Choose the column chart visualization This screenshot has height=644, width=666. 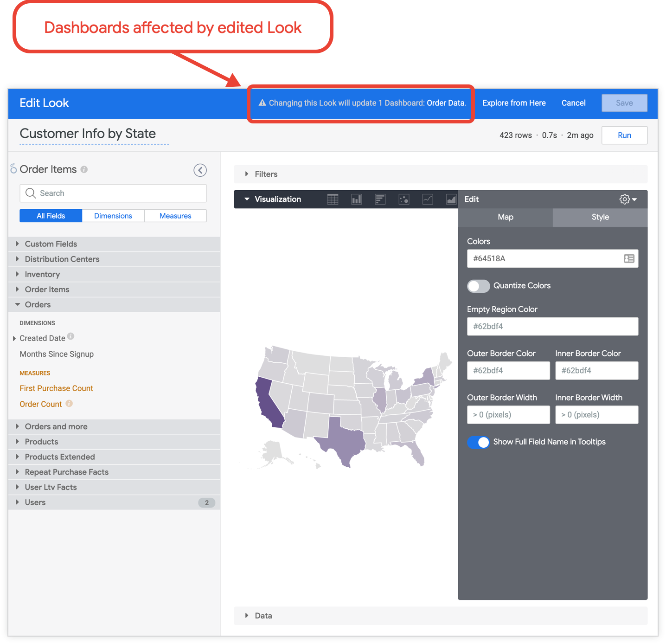[356, 200]
